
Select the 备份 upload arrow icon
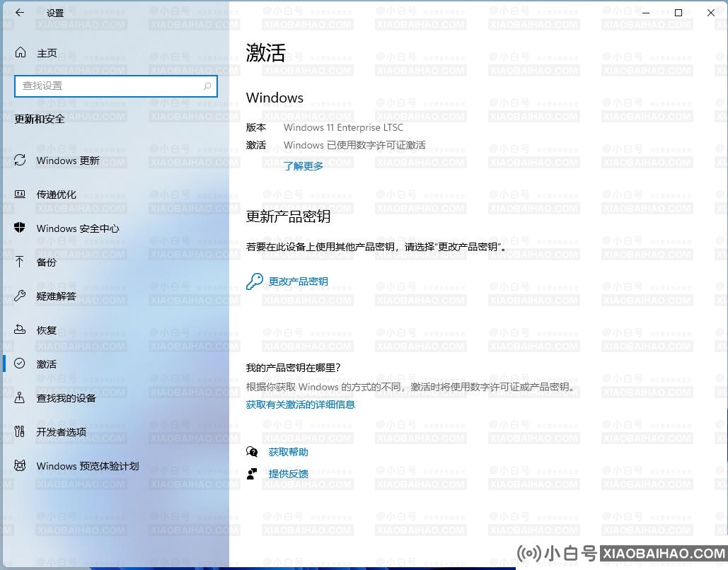(20, 262)
